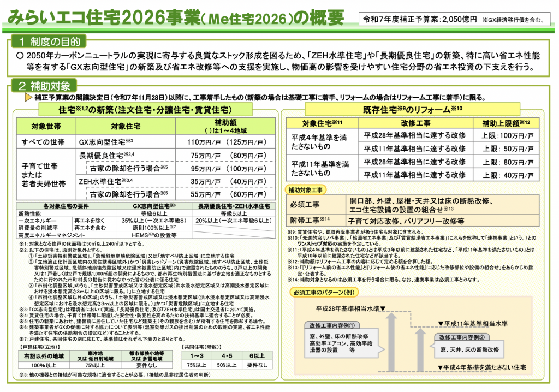The height and width of the screenshot is (392, 559).
Task: Click the yellow 既存住宅のリフォーム heading banner
Action: (x=417, y=109)
